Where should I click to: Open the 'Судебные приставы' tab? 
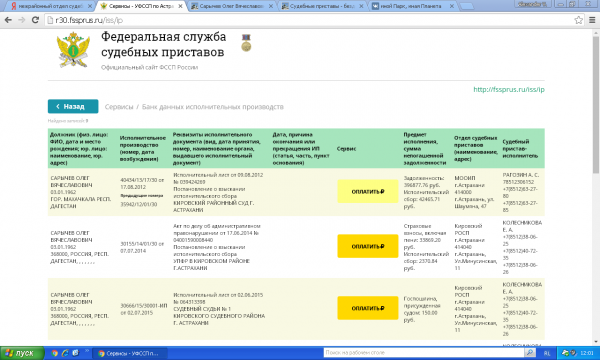point(322,6)
